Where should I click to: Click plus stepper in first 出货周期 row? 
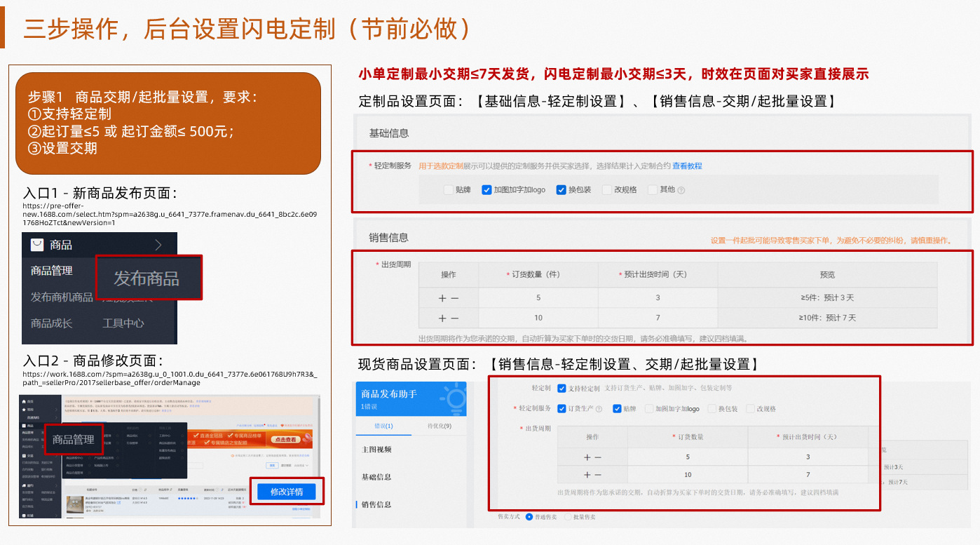(x=442, y=298)
